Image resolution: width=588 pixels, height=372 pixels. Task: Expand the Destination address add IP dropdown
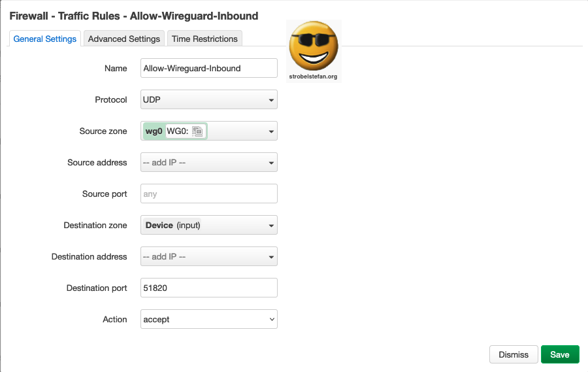coord(209,256)
